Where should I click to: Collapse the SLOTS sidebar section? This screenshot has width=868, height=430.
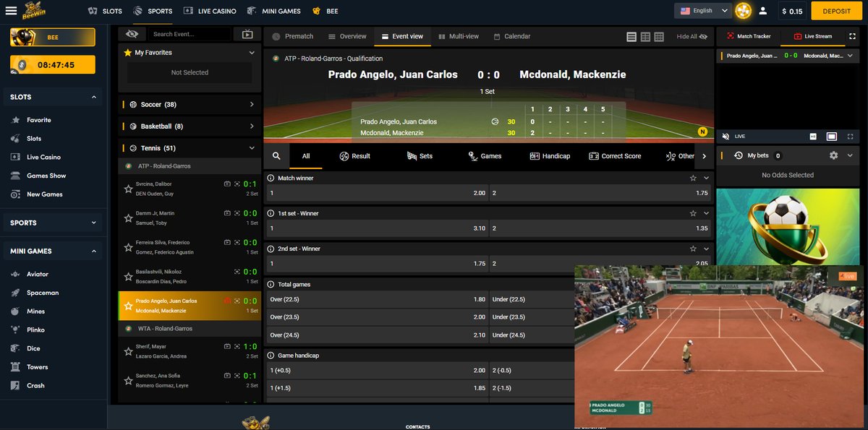tap(94, 97)
